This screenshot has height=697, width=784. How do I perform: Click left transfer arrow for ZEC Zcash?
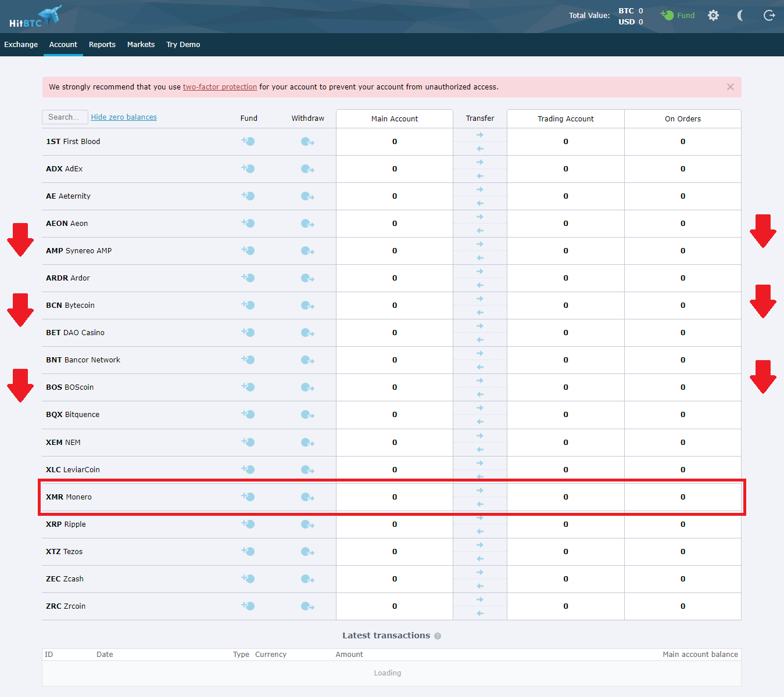pos(480,586)
